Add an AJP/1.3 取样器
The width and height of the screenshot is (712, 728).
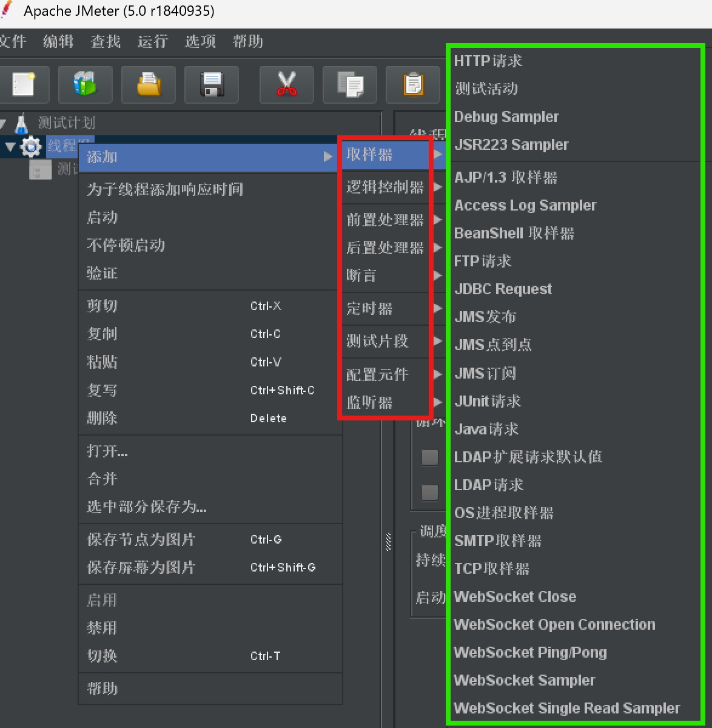[x=575, y=177]
